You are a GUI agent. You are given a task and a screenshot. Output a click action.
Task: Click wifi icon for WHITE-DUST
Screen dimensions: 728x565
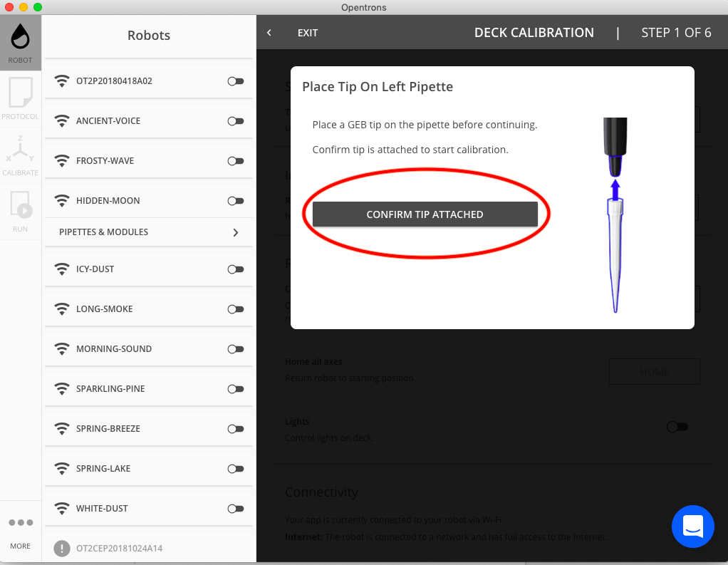62,509
